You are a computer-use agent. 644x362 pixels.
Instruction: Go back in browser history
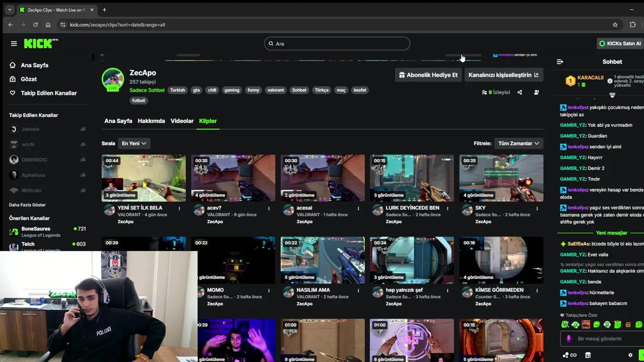pyautogui.click(x=11, y=25)
